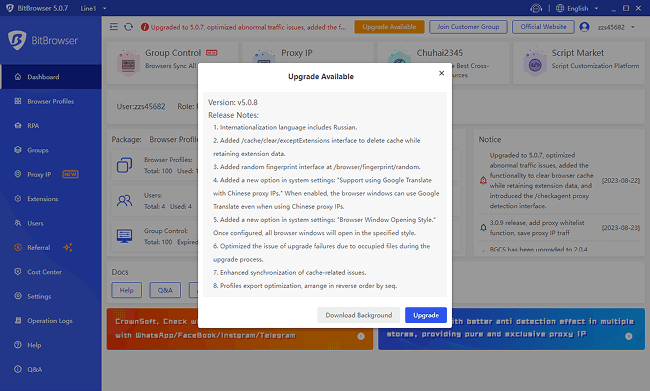Click Help question mark icon

(18, 345)
